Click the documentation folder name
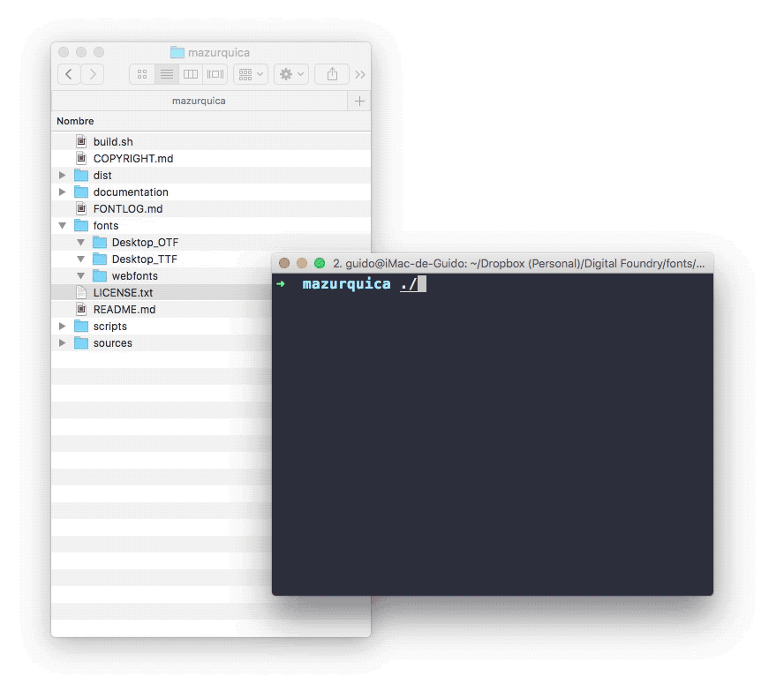The height and width of the screenshot is (699, 784). pyautogui.click(x=131, y=192)
